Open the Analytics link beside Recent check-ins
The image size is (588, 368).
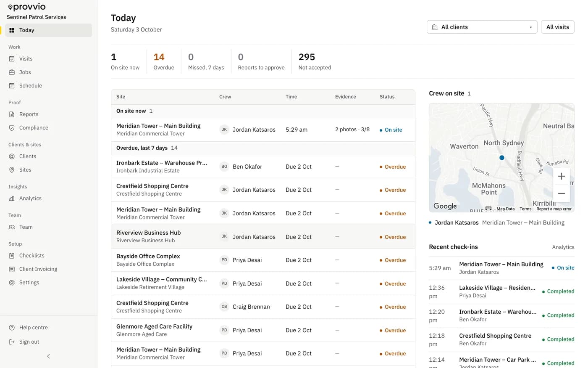(563, 247)
